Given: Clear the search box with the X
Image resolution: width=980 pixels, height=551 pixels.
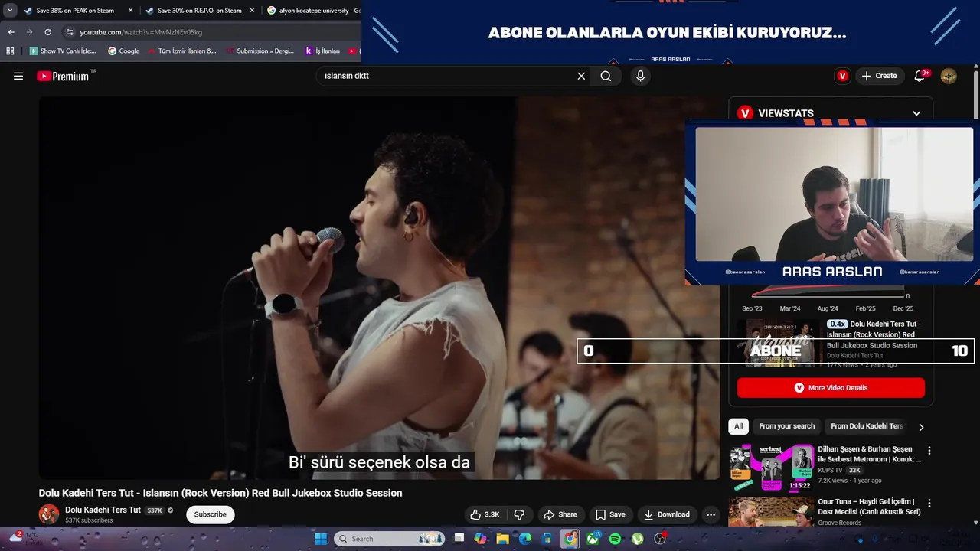Looking at the screenshot, I should [x=581, y=76].
